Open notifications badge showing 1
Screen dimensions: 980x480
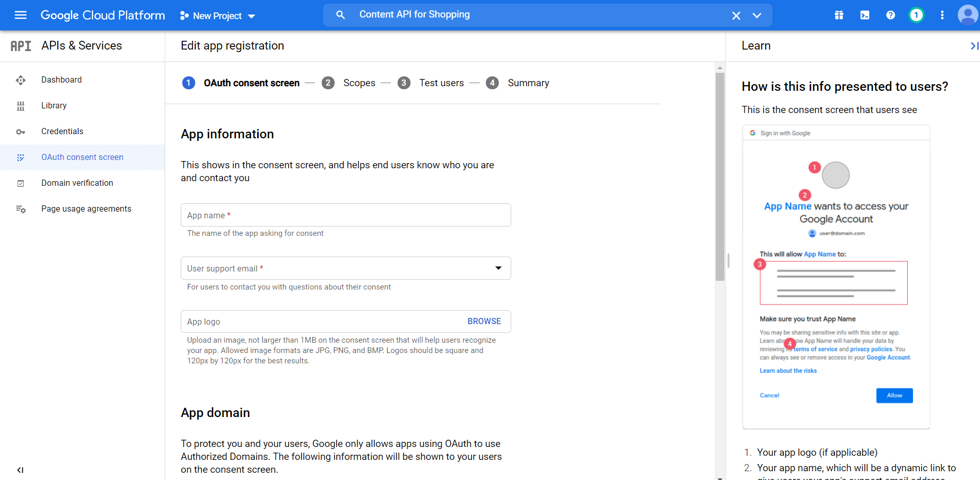point(916,15)
